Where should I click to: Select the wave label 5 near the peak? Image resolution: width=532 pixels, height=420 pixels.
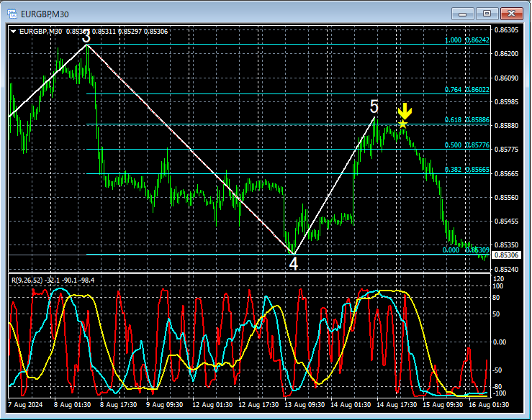(x=374, y=107)
